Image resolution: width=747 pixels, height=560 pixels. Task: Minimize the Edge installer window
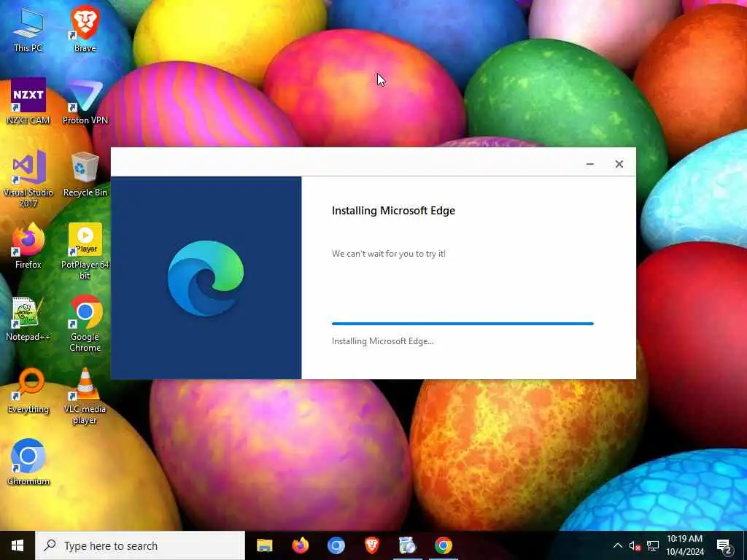click(589, 164)
